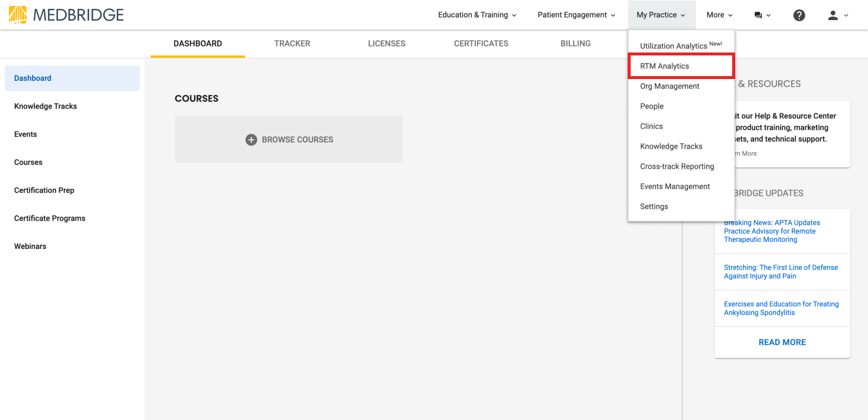
Task: Click the MedBridge logo
Action: point(66,15)
